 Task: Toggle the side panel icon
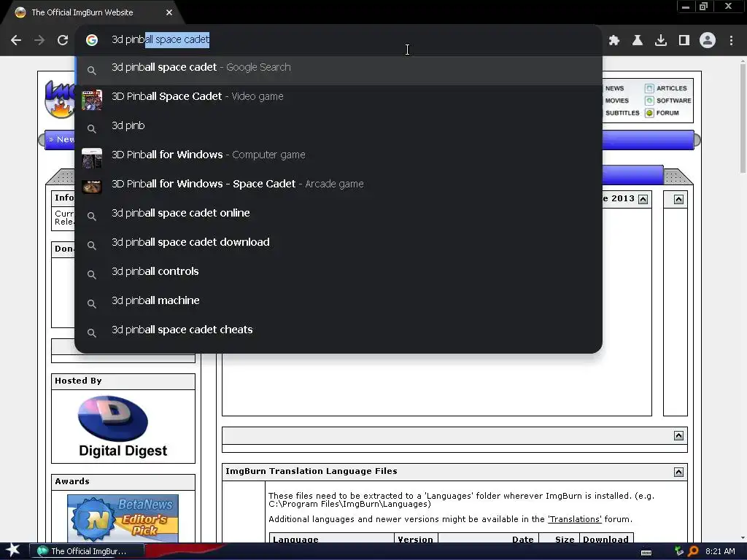(x=684, y=40)
